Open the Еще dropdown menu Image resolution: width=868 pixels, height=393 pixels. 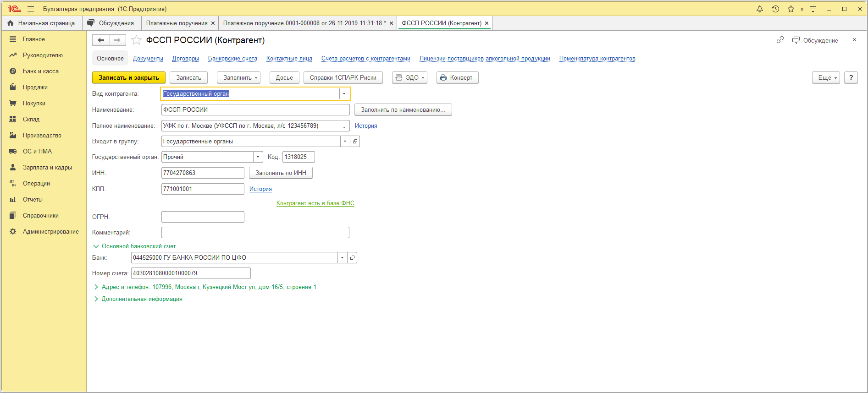pos(826,78)
